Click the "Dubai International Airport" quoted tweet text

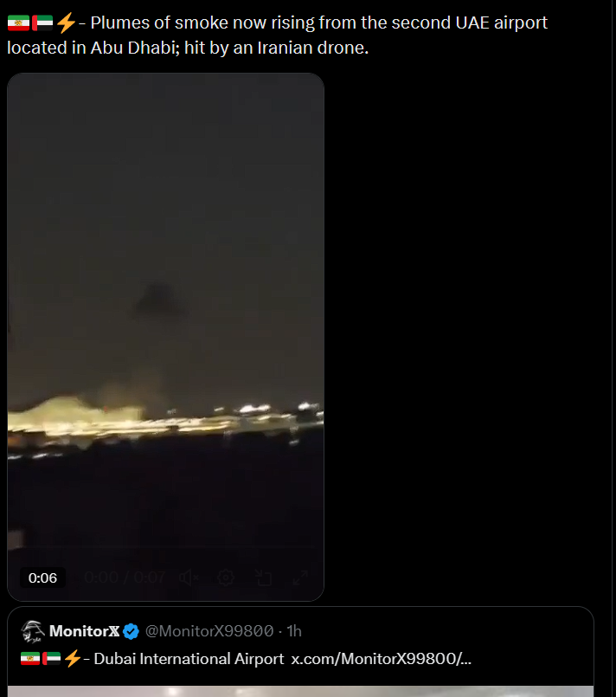(x=188, y=659)
